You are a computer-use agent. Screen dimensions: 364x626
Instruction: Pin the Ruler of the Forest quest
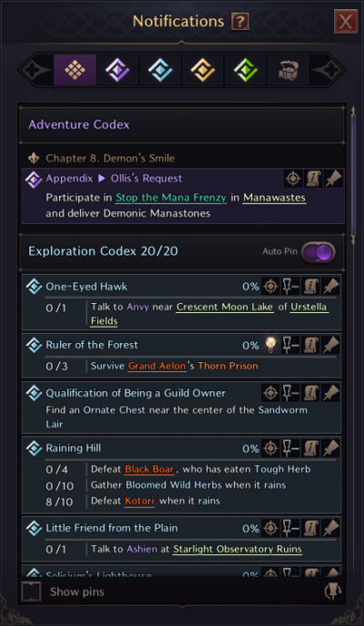coord(331,345)
